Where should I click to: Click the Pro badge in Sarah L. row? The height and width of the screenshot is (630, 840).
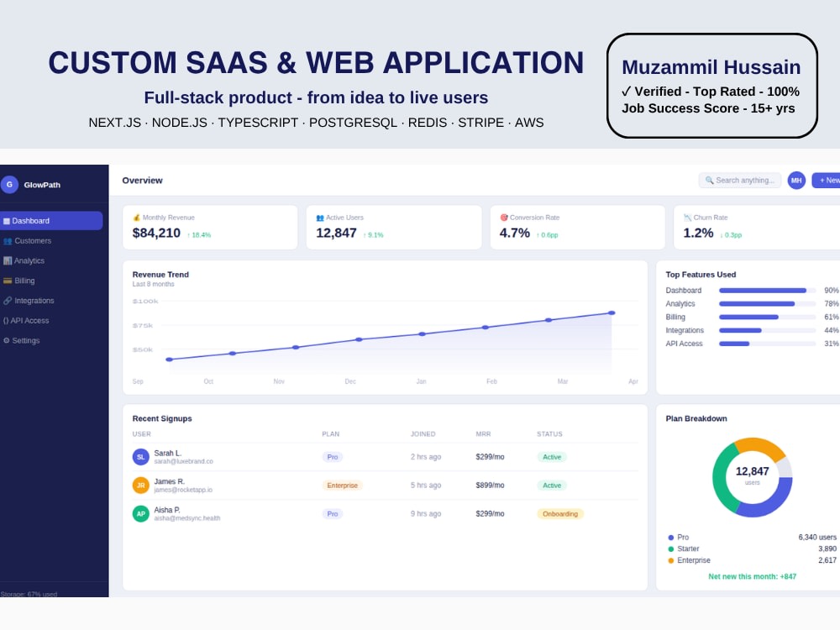pyautogui.click(x=333, y=457)
